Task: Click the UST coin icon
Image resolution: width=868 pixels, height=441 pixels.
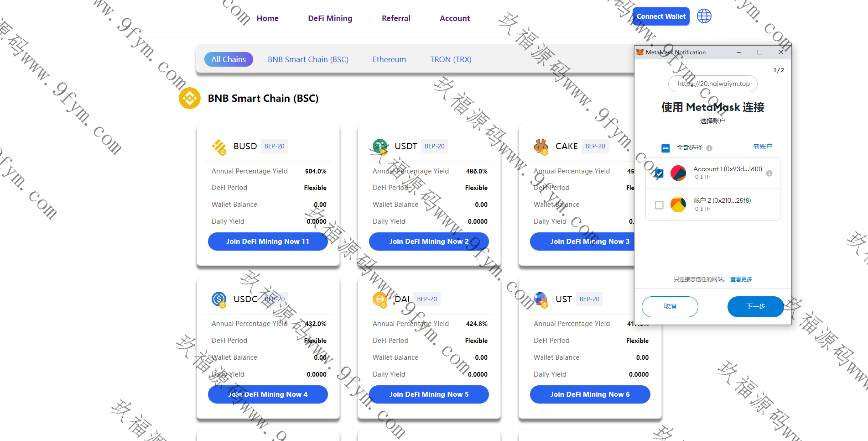Action: pos(541,299)
